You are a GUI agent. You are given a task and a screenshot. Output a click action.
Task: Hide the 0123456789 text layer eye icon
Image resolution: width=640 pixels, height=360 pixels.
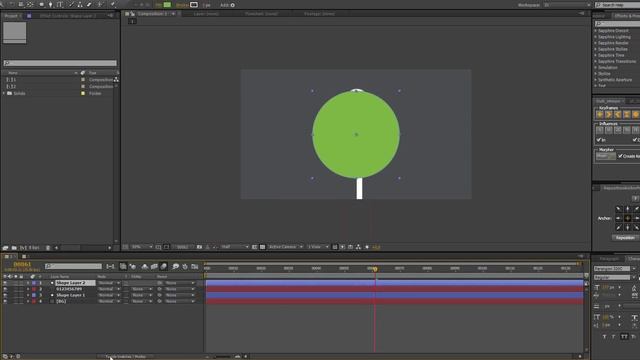tap(5, 289)
